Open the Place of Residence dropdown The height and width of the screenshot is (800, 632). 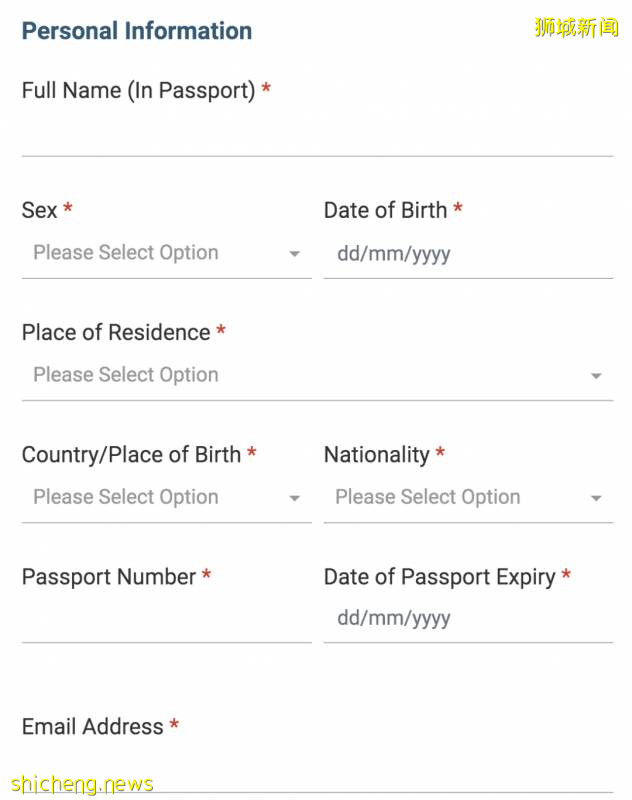click(x=300, y=375)
